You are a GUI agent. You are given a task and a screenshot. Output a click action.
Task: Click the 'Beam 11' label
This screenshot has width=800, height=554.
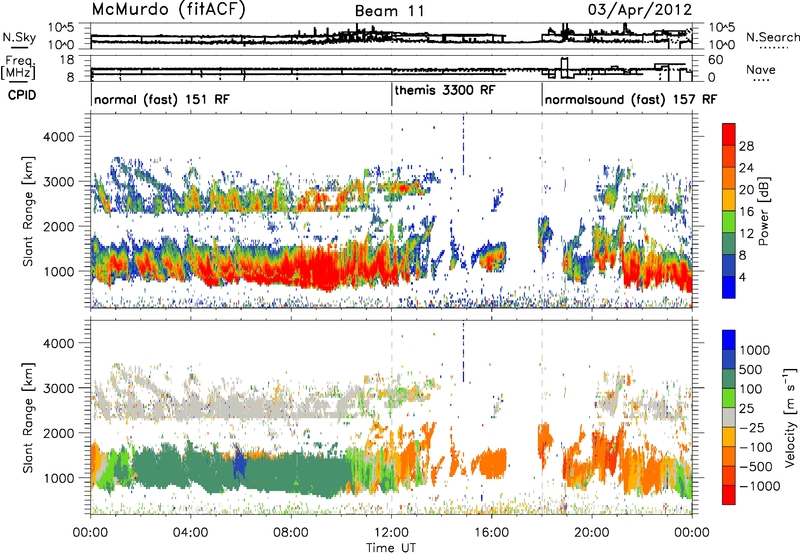coord(390,11)
